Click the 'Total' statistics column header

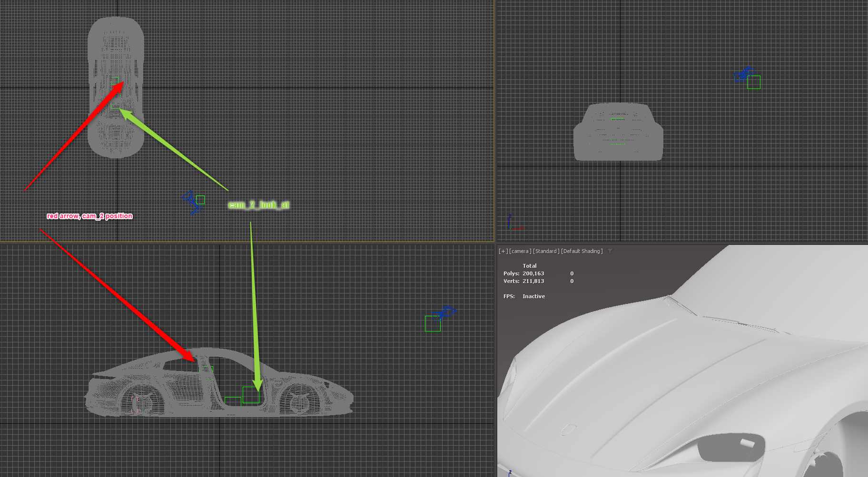pyautogui.click(x=529, y=266)
